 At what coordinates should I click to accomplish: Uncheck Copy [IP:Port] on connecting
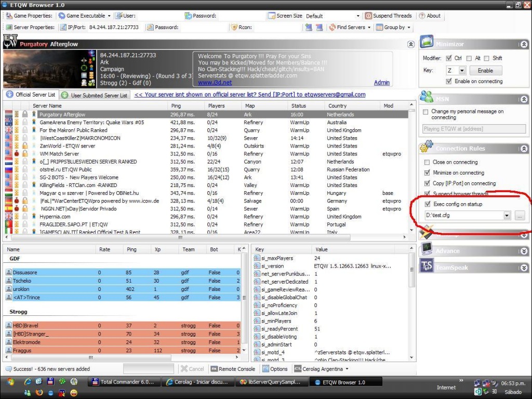427,183
